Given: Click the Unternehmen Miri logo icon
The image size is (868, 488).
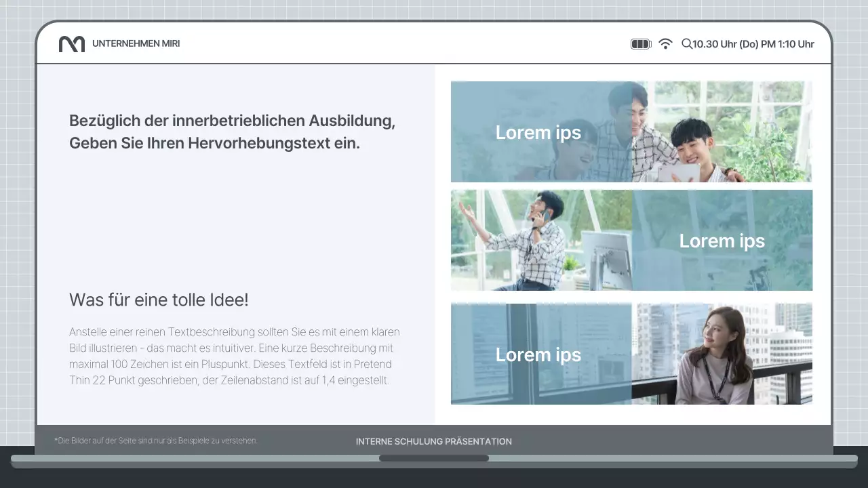Looking at the screenshot, I should (71, 43).
